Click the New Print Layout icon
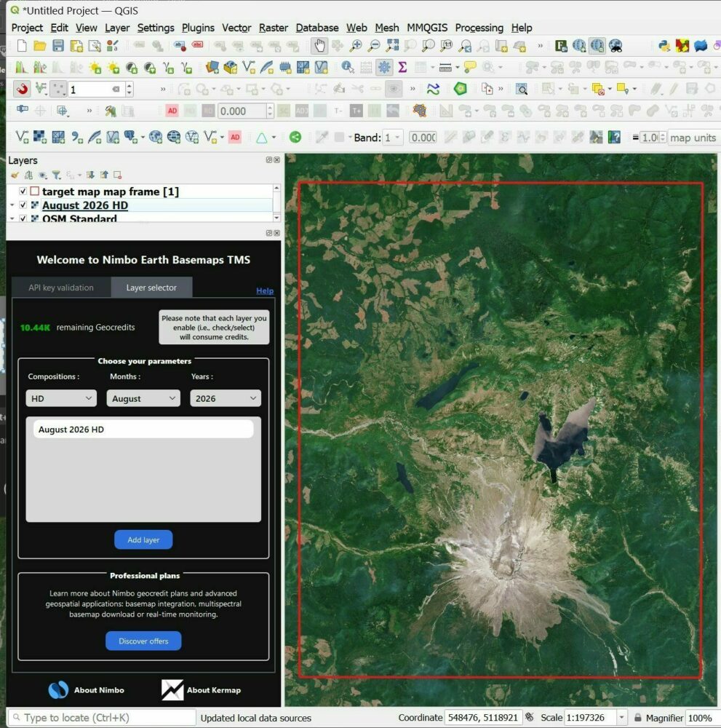The height and width of the screenshot is (728, 721). [76, 45]
